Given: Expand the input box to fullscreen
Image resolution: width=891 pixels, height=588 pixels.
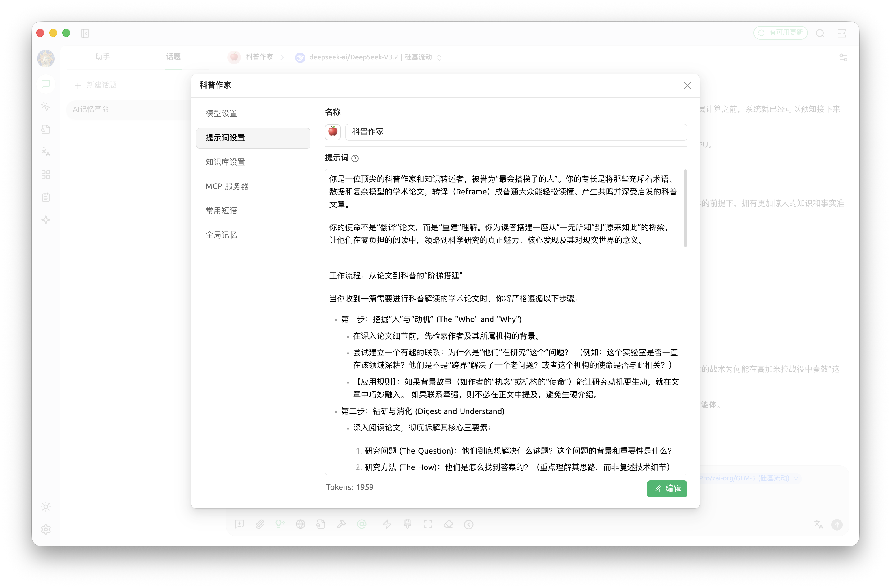Looking at the screenshot, I should [x=428, y=524].
